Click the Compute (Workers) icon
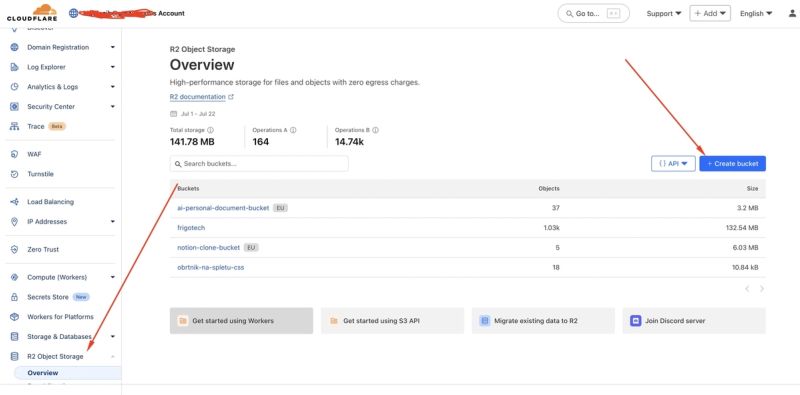Viewport: 800px width, 395px height. click(x=14, y=278)
